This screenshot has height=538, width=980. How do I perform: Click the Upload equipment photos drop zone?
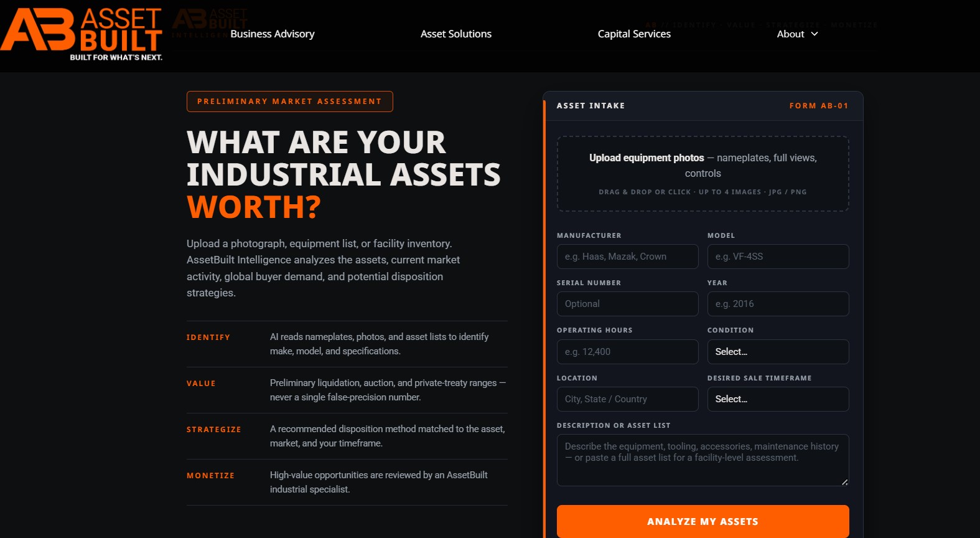pyautogui.click(x=703, y=174)
